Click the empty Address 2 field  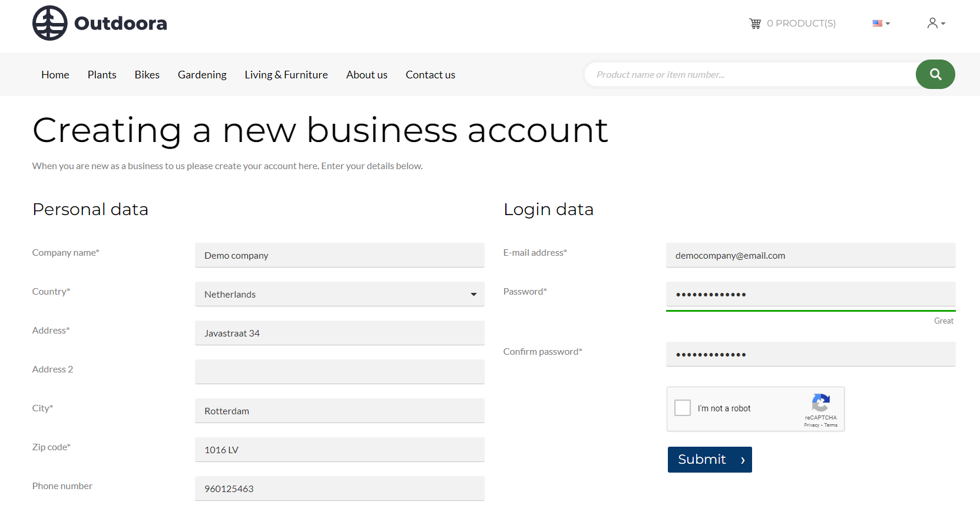pos(339,372)
